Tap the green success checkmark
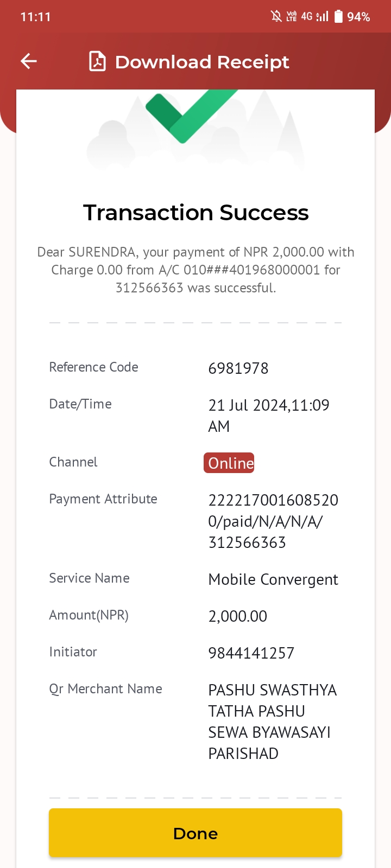This screenshot has height=868, width=391. point(192,116)
